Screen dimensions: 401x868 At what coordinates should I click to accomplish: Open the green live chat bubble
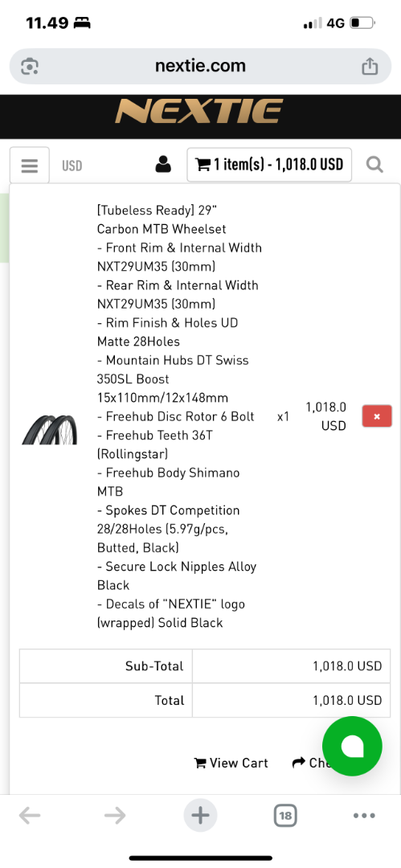[352, 746]
